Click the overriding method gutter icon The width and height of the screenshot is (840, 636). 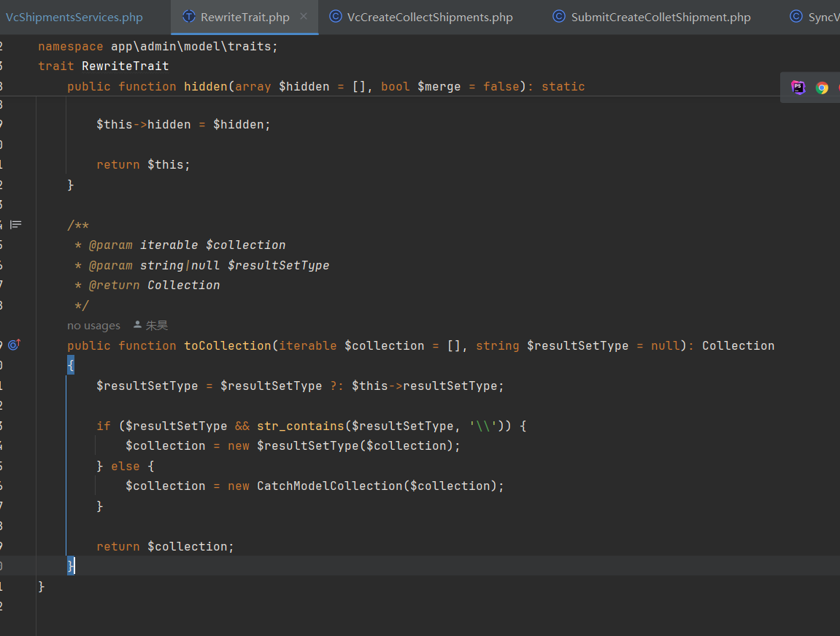click(x=15, y=345)
